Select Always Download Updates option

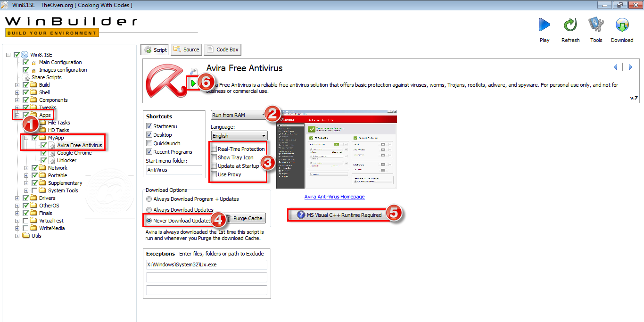click(149, 210)
